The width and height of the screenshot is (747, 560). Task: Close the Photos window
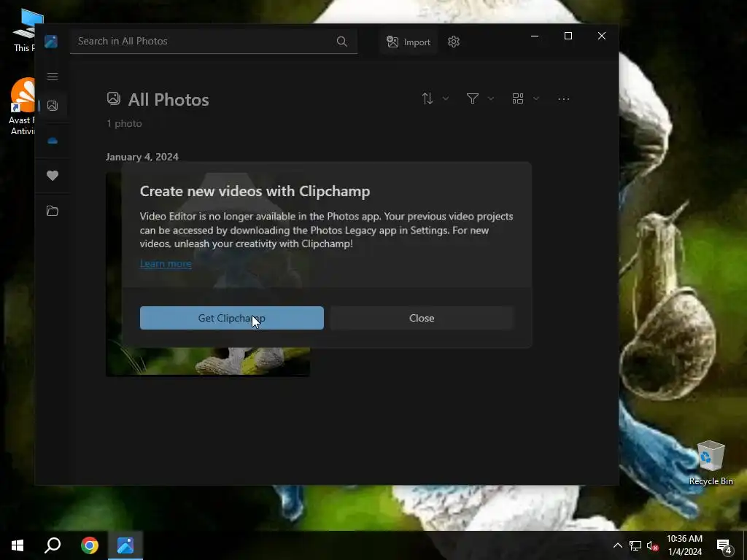point(602,36)
